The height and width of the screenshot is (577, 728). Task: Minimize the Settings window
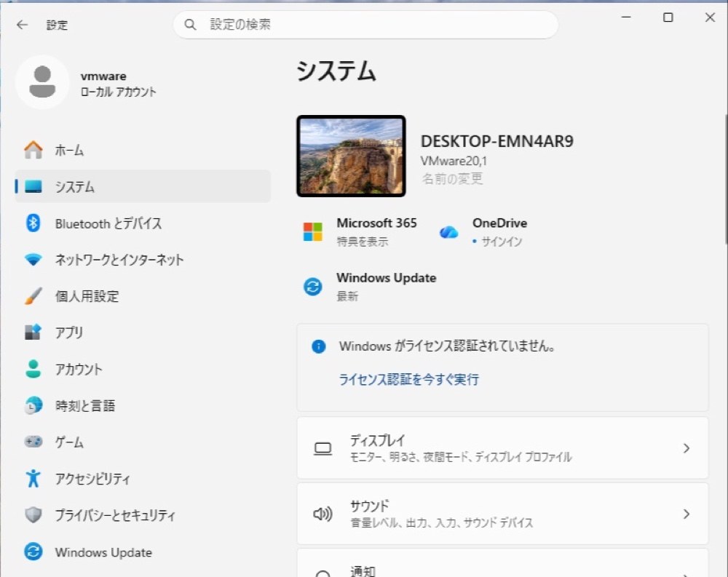coord(626,17)
